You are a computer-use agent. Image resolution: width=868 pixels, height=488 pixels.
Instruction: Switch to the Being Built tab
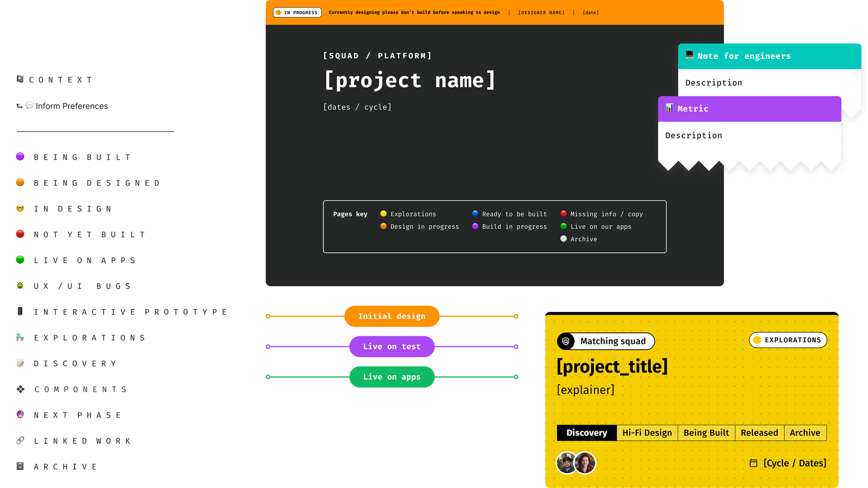(x=706, y=433)
